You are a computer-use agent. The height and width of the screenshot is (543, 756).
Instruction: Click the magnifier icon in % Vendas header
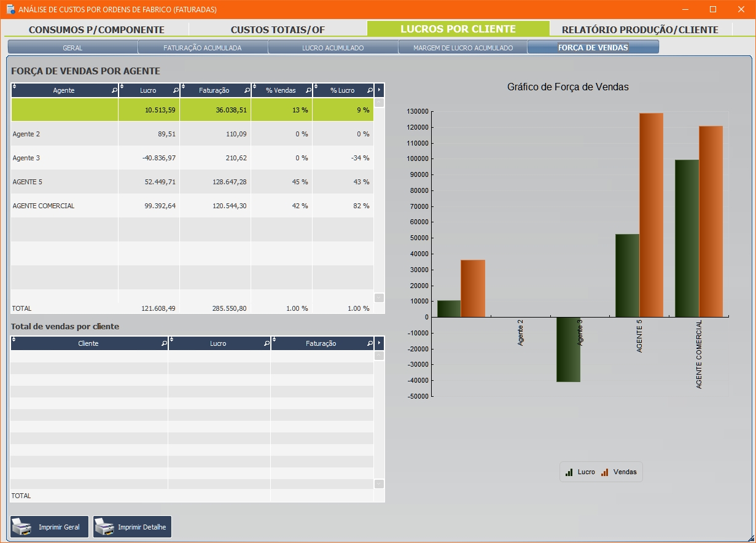point(308,90)
